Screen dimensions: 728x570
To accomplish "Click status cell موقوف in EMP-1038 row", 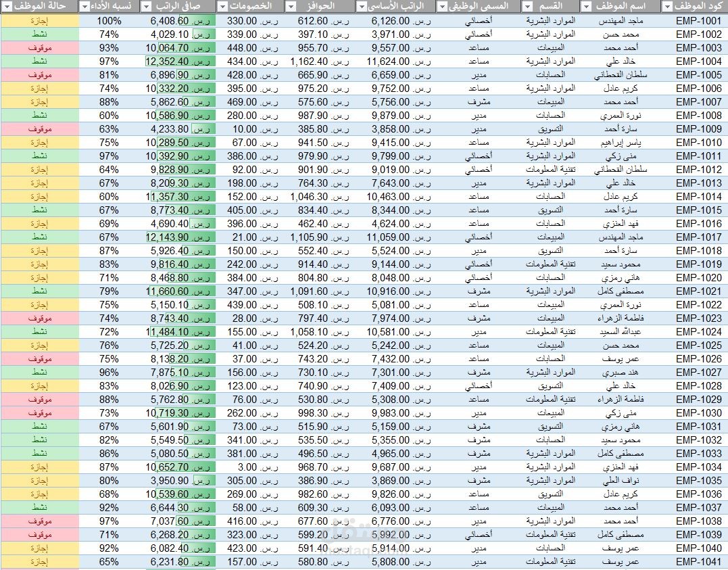I will (x=39, y=521).
